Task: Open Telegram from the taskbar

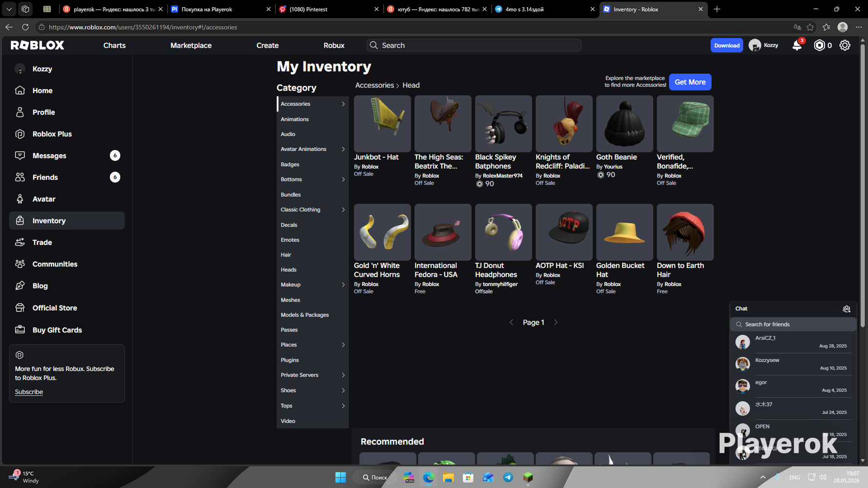Action: coord(508,477)
